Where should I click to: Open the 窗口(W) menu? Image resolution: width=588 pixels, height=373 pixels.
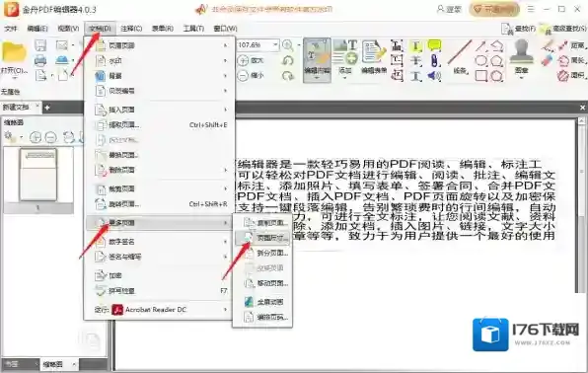click(x=225, y=29)
